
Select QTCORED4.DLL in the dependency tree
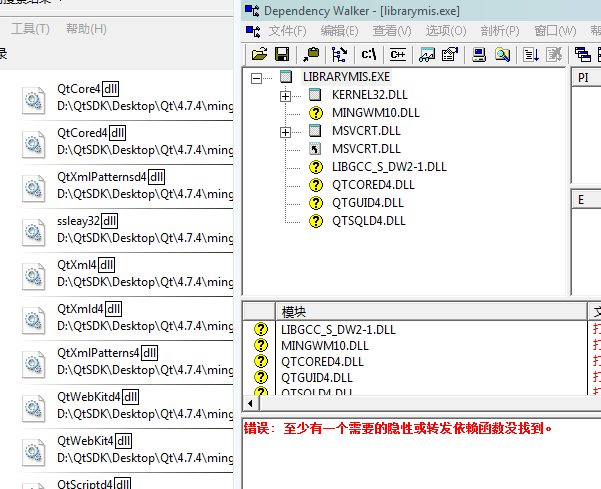tap(373, 185)
